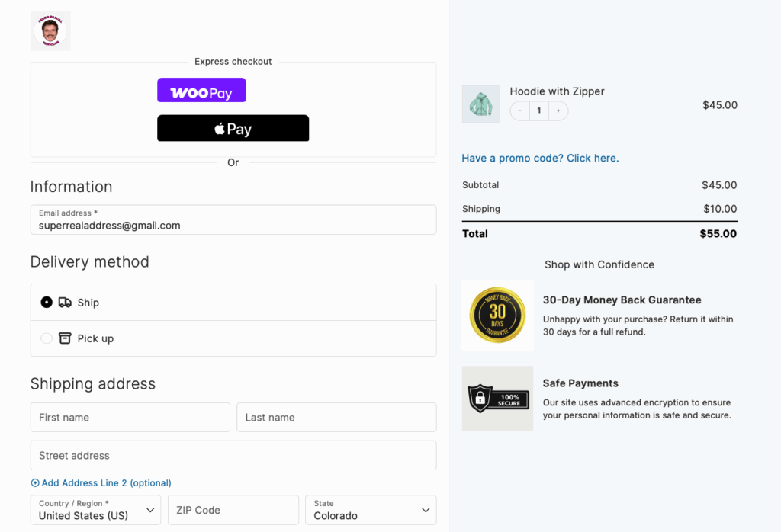Viewport: 781px width, 532px height.
Task: Click the $55.00 total amount
Action: pyautogui.click(x=718, y=233)
